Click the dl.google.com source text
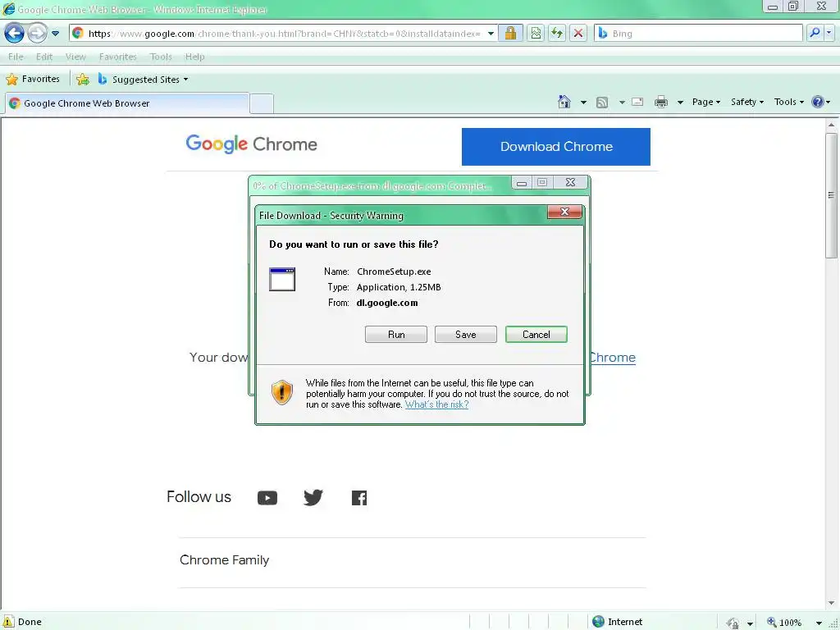The width and height of the screenshot is (840, 630). 387,303
